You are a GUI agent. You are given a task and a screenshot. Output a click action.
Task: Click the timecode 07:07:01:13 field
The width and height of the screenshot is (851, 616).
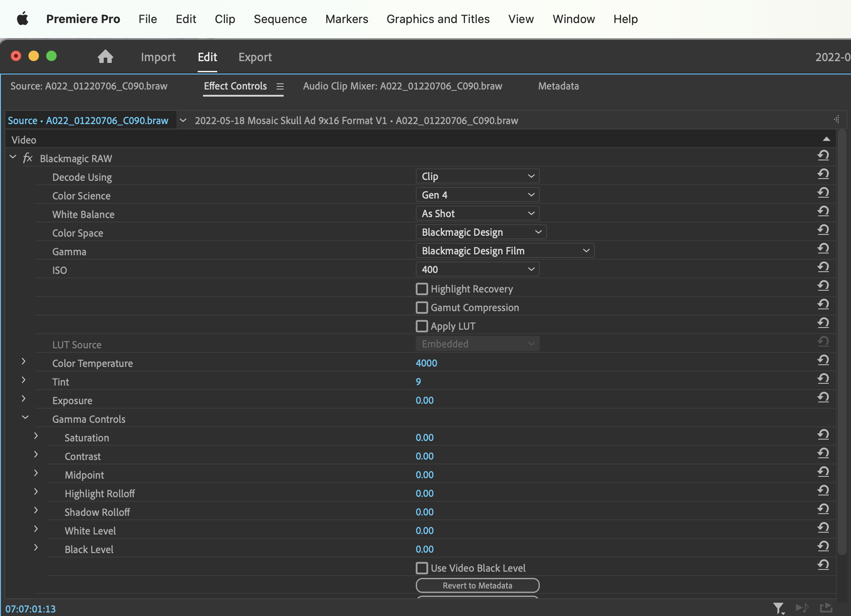coord(31,609)
